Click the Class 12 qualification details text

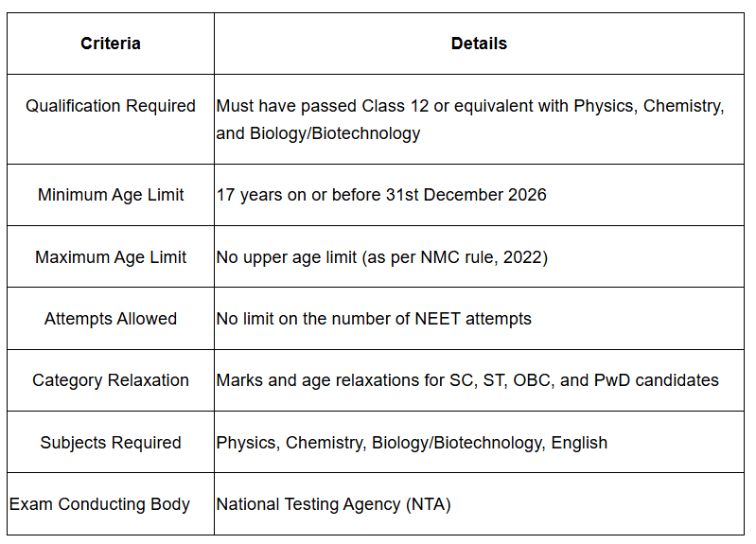pyautogui.click(x=470, y=106)
